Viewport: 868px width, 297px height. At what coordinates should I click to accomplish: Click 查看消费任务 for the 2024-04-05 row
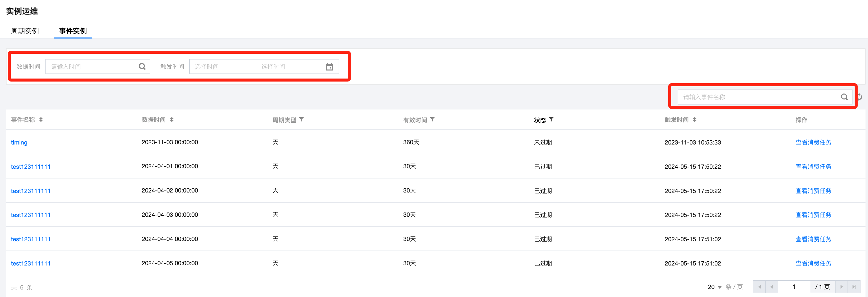[813, 263]
